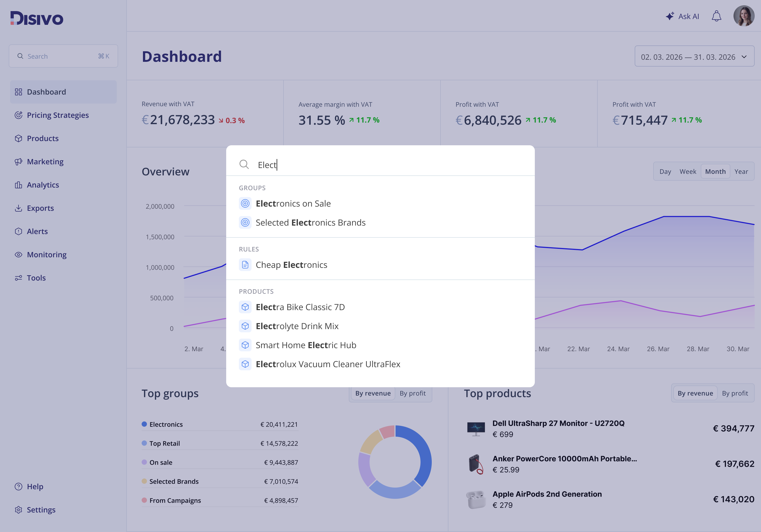This screenshot has height=532, width=761.
Task: Click the Dashboard grid icon in sidebar
Action: (x=18, y=92)
